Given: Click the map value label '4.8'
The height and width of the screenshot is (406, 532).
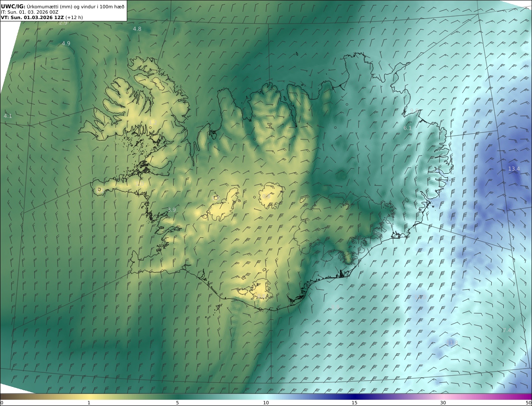Looking at the screenshot, I should 137,29.
